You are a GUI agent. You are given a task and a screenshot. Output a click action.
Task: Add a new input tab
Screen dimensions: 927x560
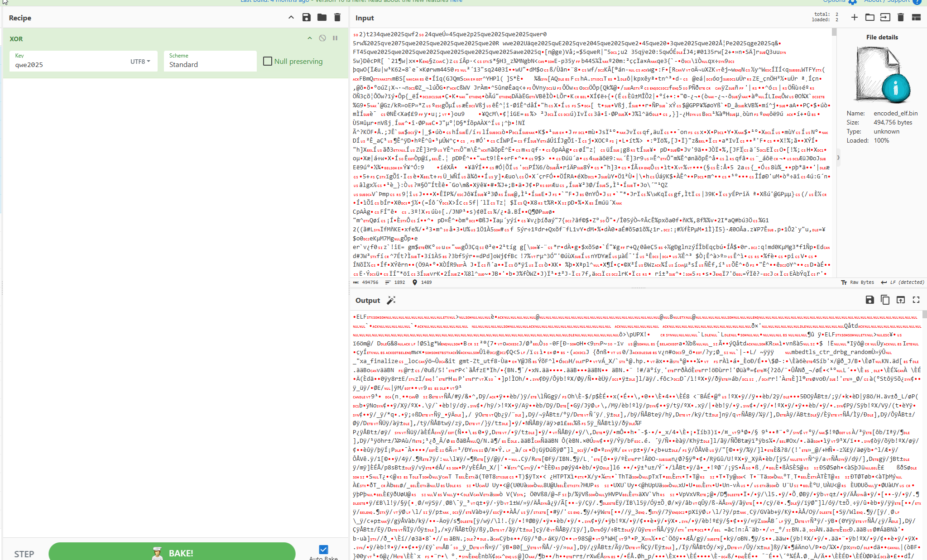854,18
